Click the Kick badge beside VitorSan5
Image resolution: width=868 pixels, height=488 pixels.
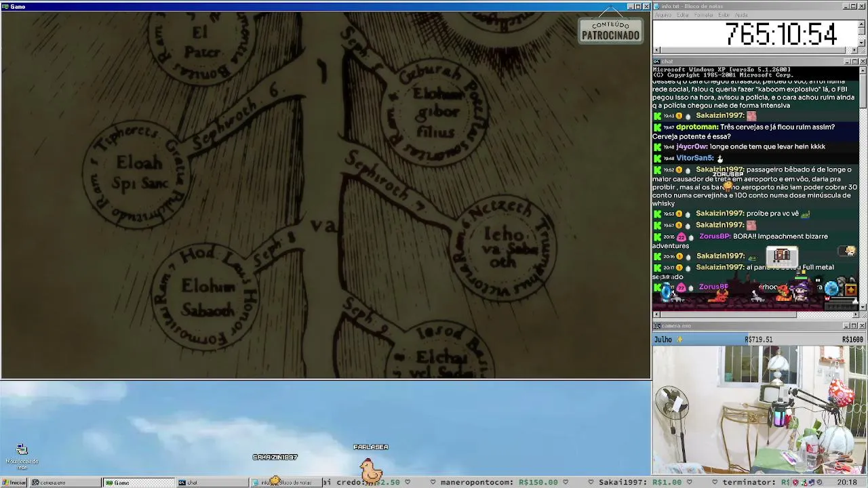coord(657,159)
